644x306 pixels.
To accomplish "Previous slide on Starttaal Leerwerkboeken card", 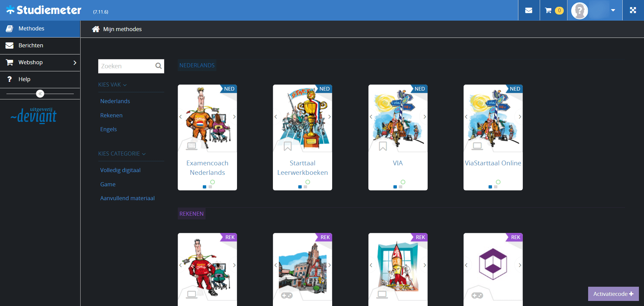I will (x=276, y=117).
